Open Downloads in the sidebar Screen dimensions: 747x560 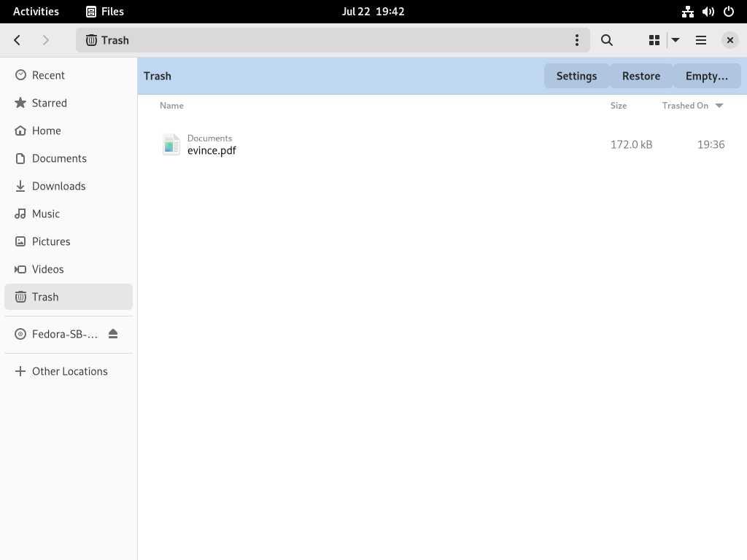69,186
